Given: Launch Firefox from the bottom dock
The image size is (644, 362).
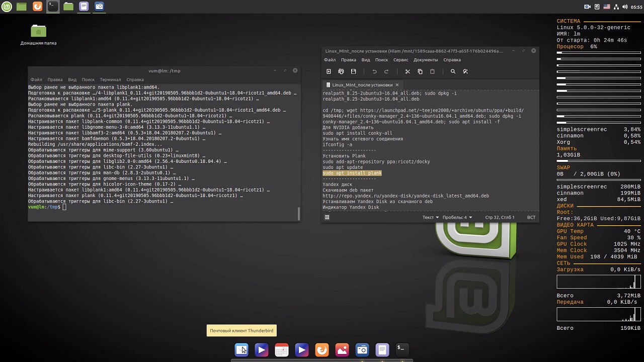Looking at the screenshot, I should [322, 349].
